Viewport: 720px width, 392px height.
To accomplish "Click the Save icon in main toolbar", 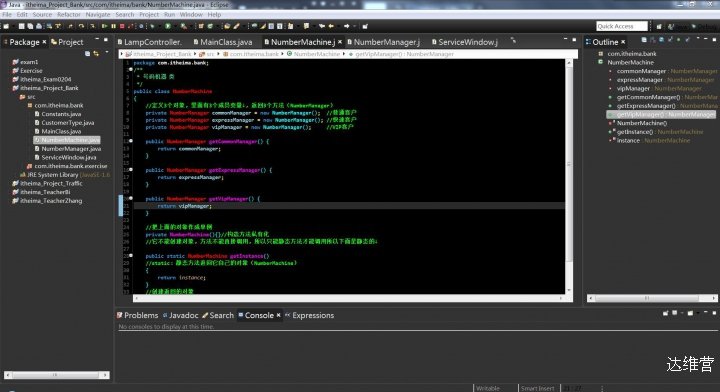I will [22, 26].
